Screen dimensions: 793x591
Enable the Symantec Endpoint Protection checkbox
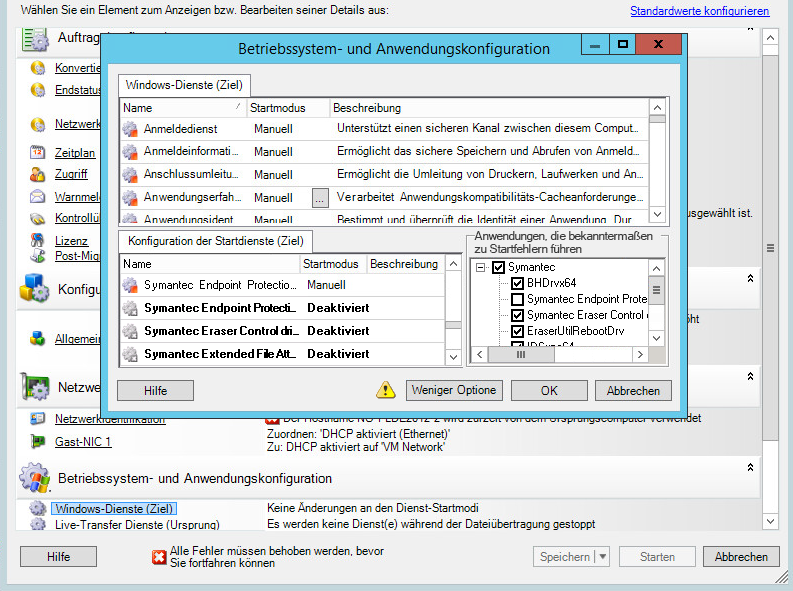point(517,299)
